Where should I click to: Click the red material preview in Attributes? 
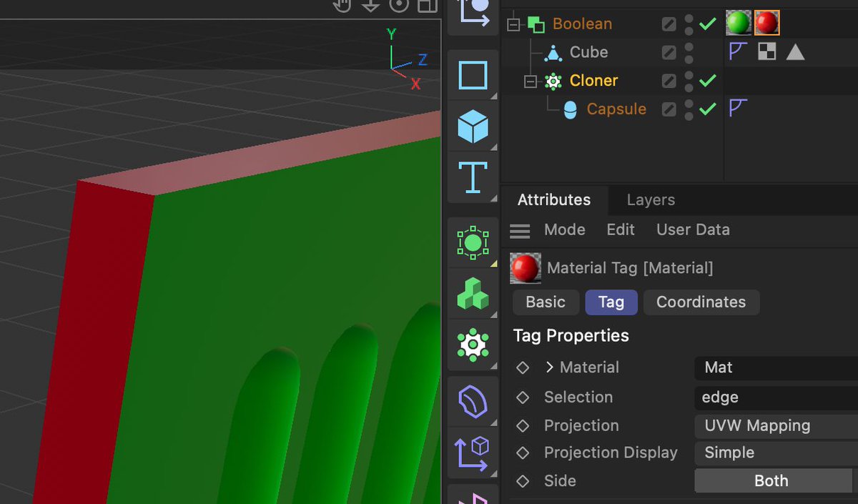pyautogui.click(x=526, y=269)
